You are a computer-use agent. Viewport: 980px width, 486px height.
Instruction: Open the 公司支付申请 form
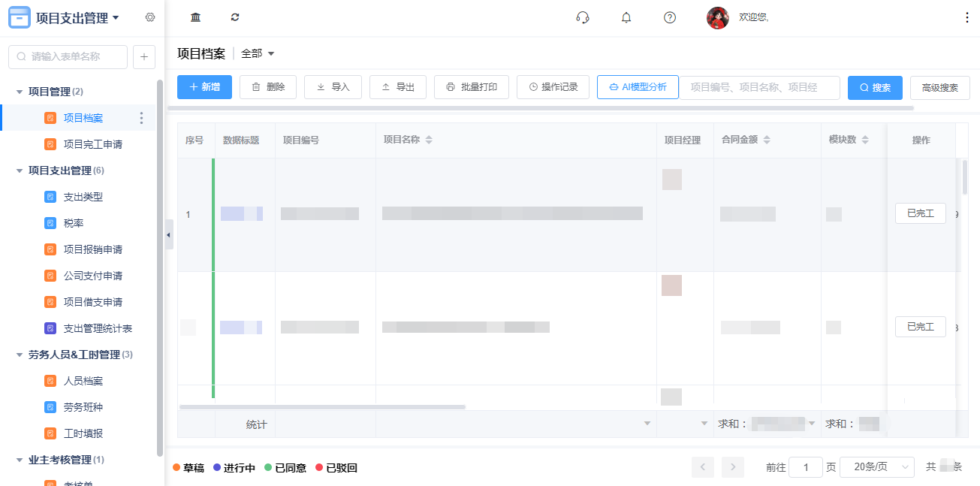tap(93, 276)
